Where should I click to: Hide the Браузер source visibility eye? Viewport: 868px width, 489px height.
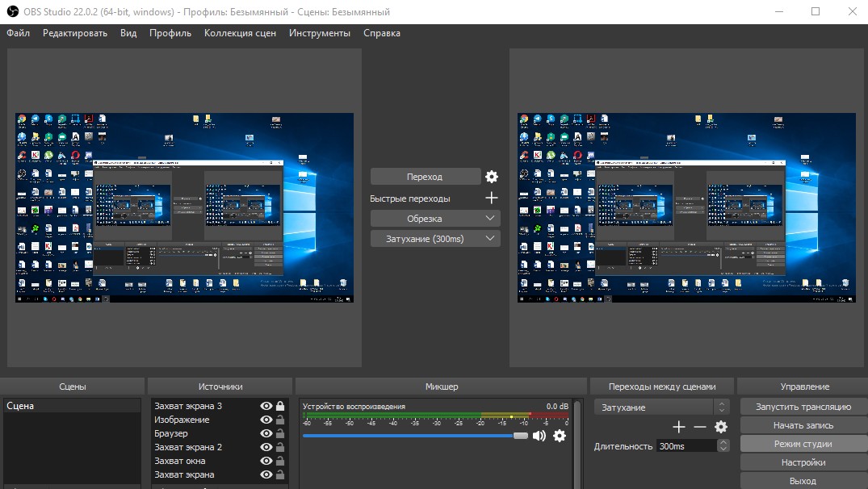(x=266, y=433)
